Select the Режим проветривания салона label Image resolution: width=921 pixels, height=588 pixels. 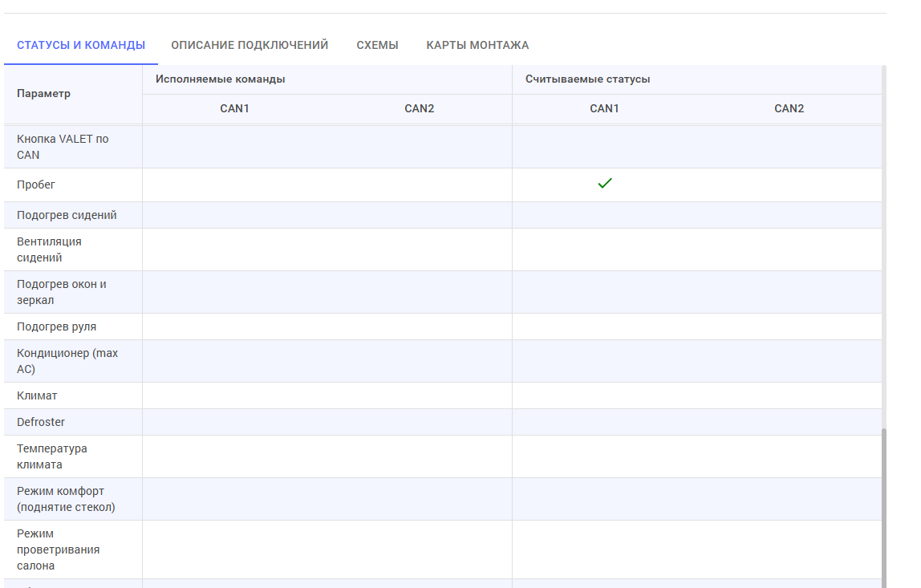59,549
